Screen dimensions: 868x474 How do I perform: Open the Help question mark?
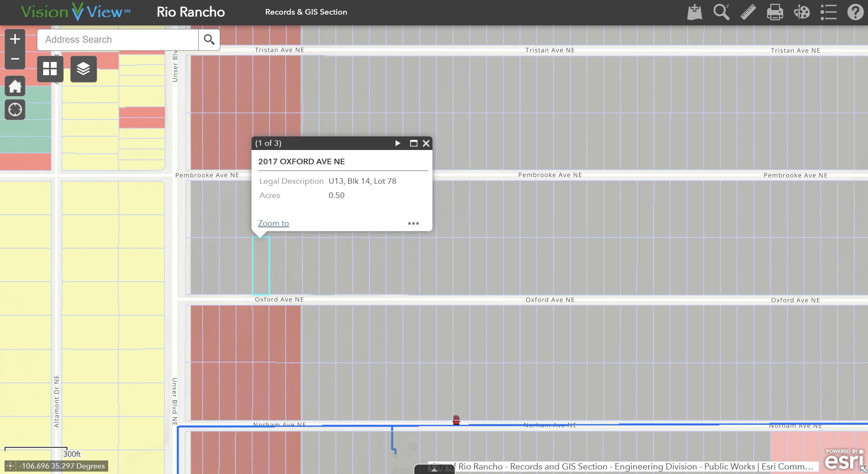pyautogui.click(x=855, y=12)
